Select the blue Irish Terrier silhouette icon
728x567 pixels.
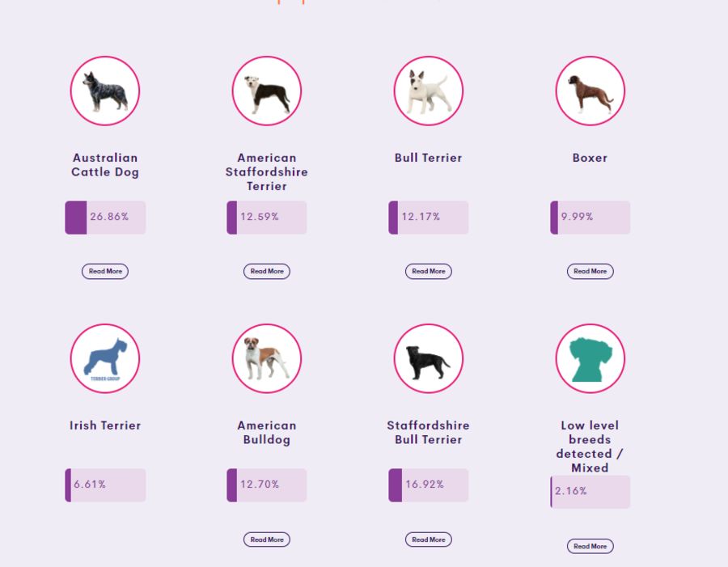coord(105,358)
